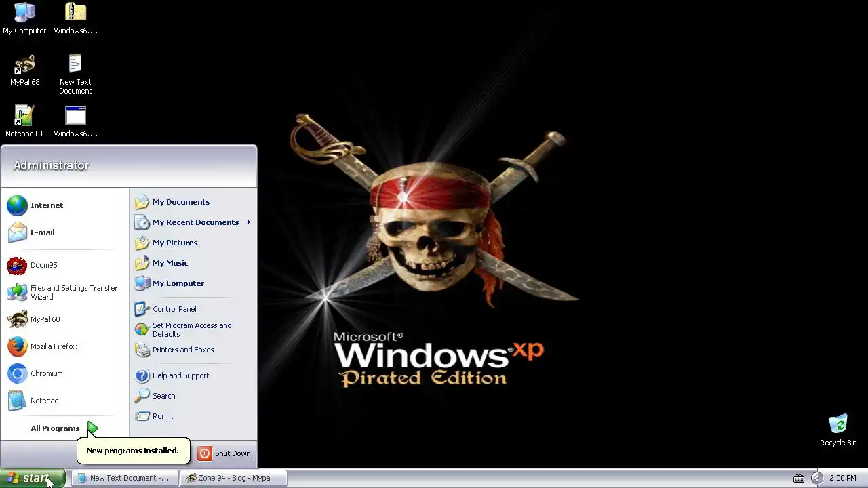Open Search from Start menu

[193, 396]
